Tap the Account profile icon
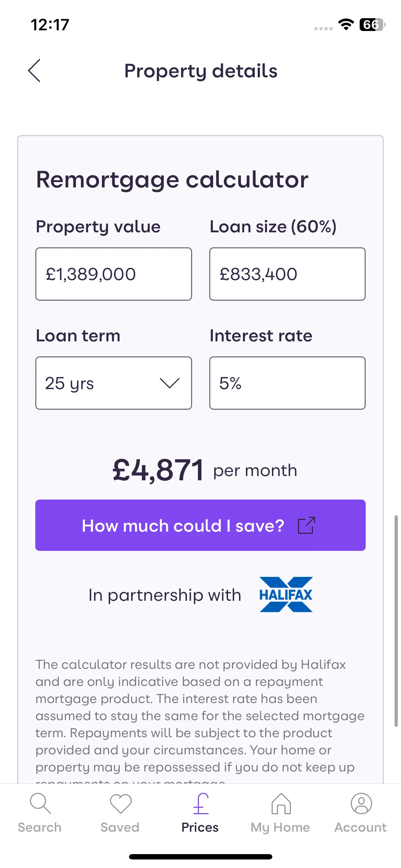 [x=361, y=804]
